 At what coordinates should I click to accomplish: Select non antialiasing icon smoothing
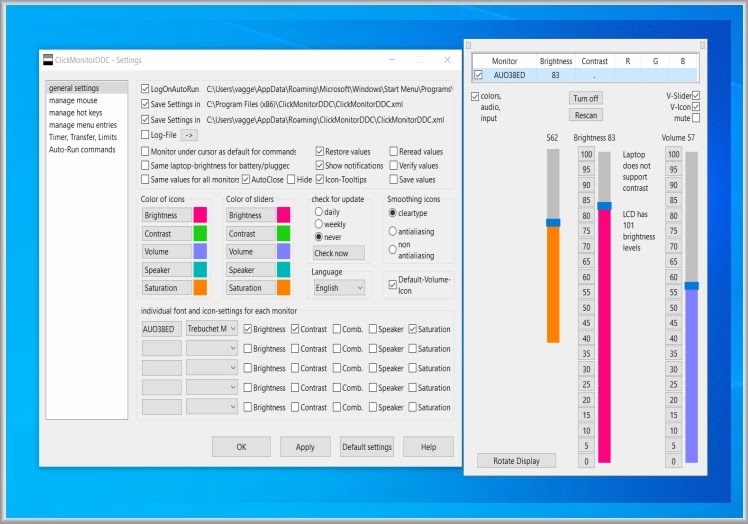pos(393,250)
